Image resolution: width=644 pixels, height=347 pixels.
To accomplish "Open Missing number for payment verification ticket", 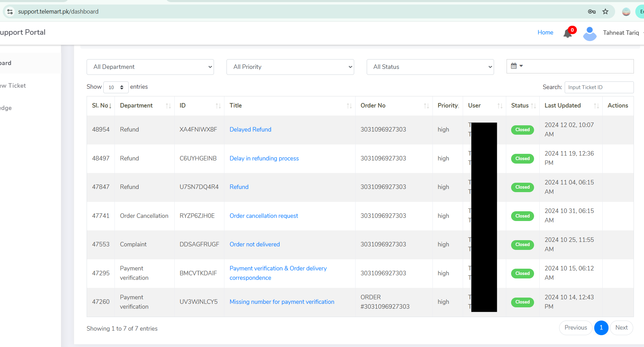I will click(x=282, y=302).
